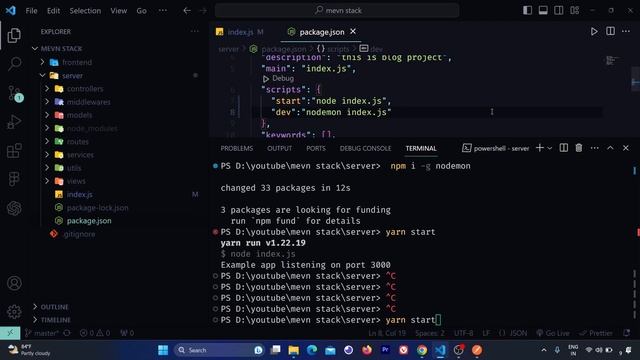The image size is (640, 360).
Task: Open the Accounts menu icon
Action: click(14, 283)
